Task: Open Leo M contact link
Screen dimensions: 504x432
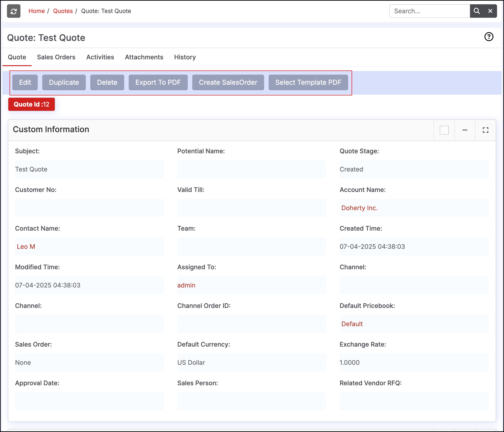Action: pos(26,247)
